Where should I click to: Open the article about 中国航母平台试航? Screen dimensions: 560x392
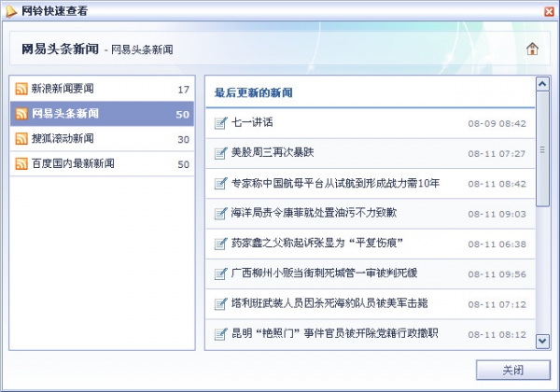(x=371, y=184)
